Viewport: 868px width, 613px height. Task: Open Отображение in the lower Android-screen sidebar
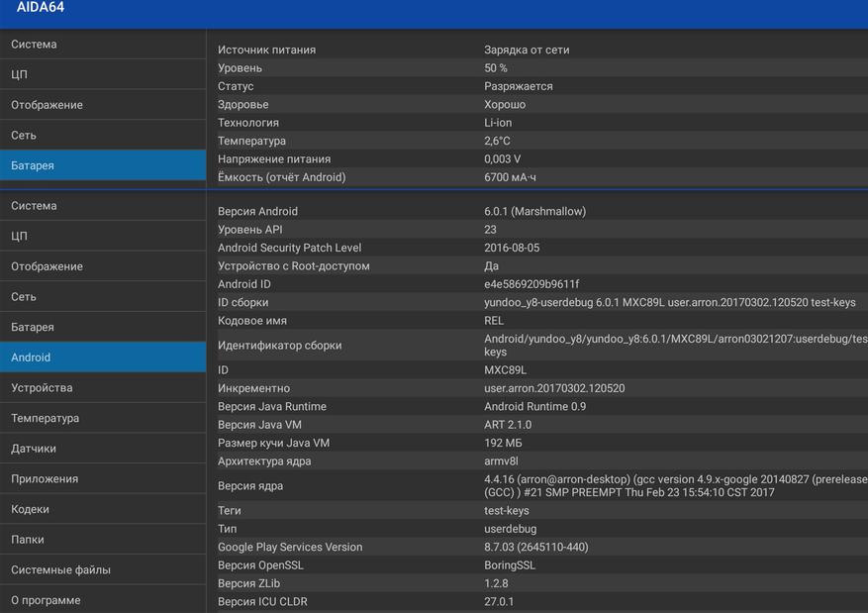pyautogui.click(x=103, y=266)
